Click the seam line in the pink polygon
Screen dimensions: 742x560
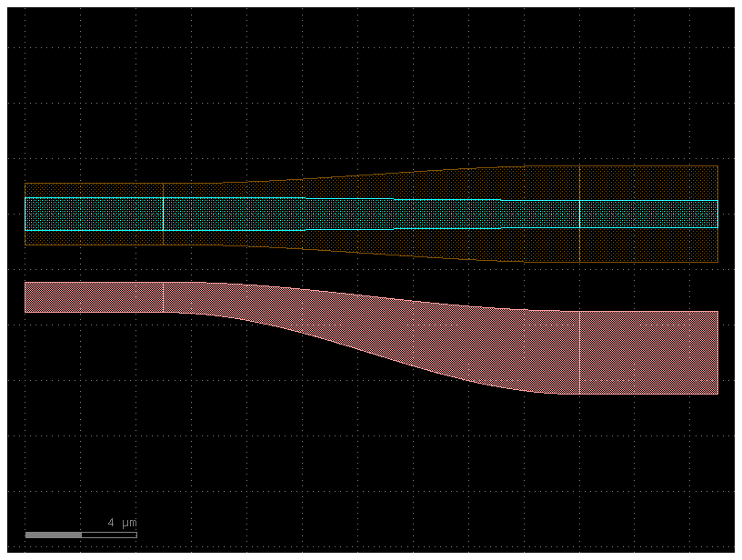578,355
